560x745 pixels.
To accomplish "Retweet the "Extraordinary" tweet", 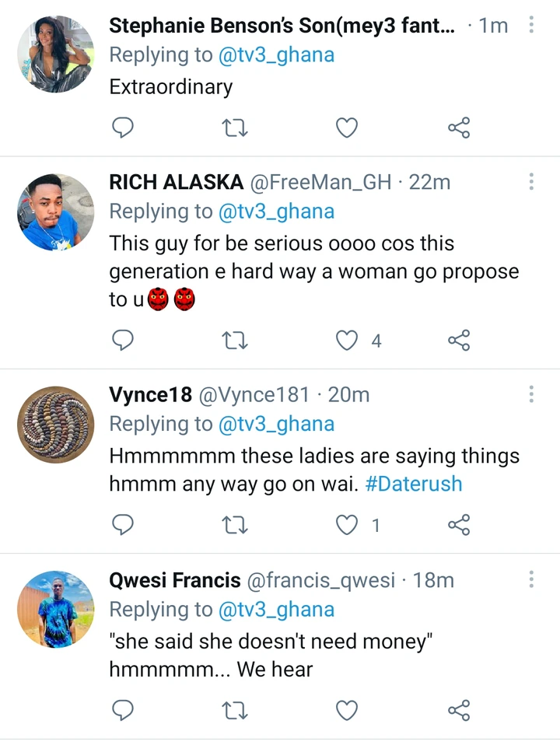I will 235,128.
